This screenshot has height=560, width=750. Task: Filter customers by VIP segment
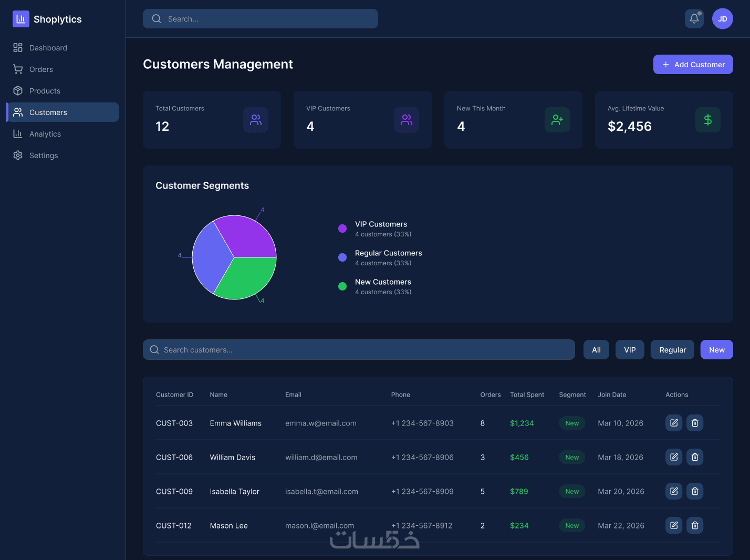coord(630,350)
